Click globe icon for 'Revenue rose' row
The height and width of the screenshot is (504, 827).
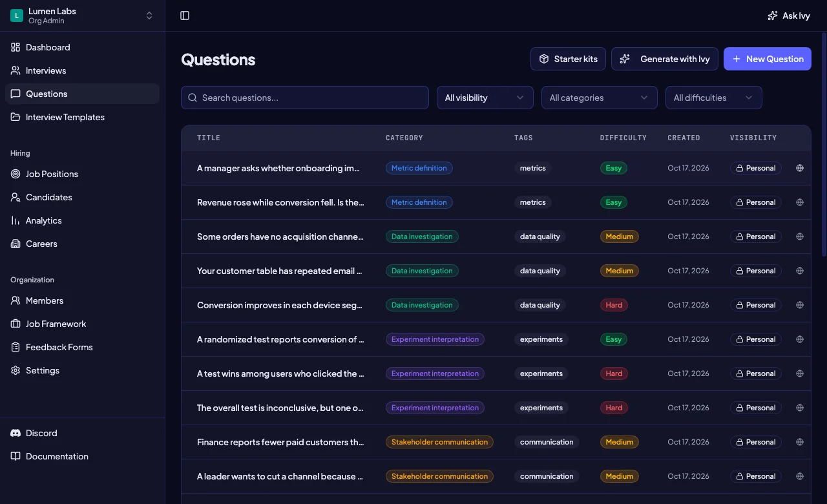coord(800,202)
